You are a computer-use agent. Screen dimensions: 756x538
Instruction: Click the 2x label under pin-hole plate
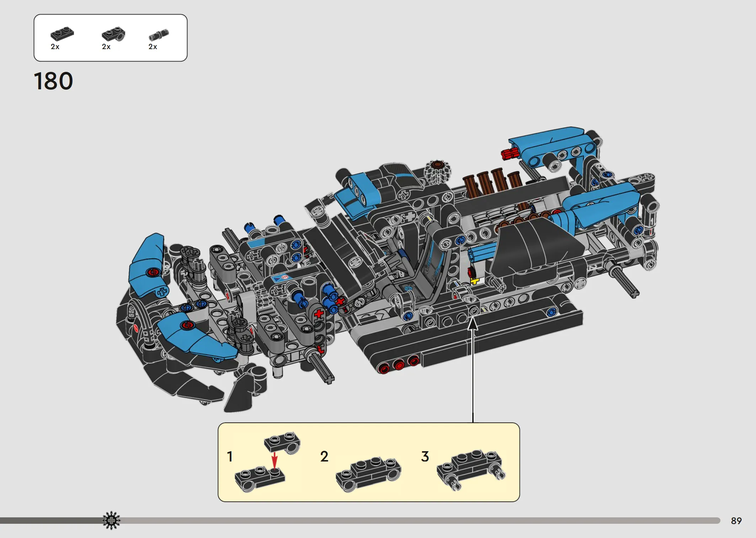point(106,47)
